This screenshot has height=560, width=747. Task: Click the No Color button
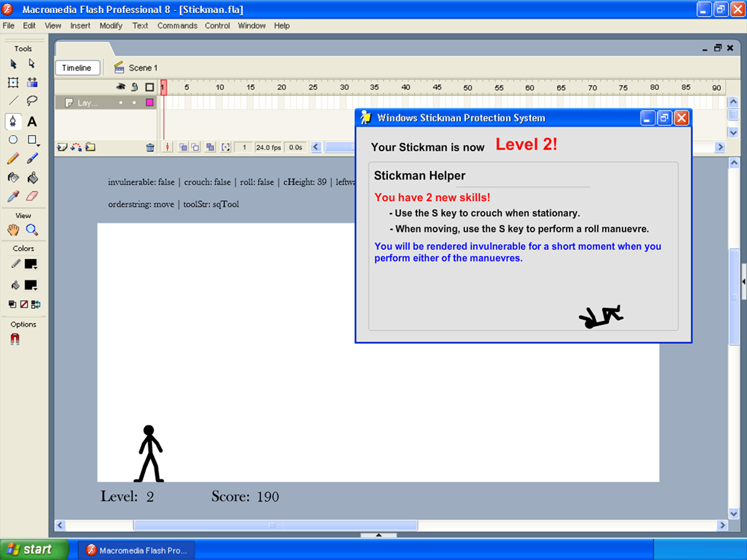[24, 304]
